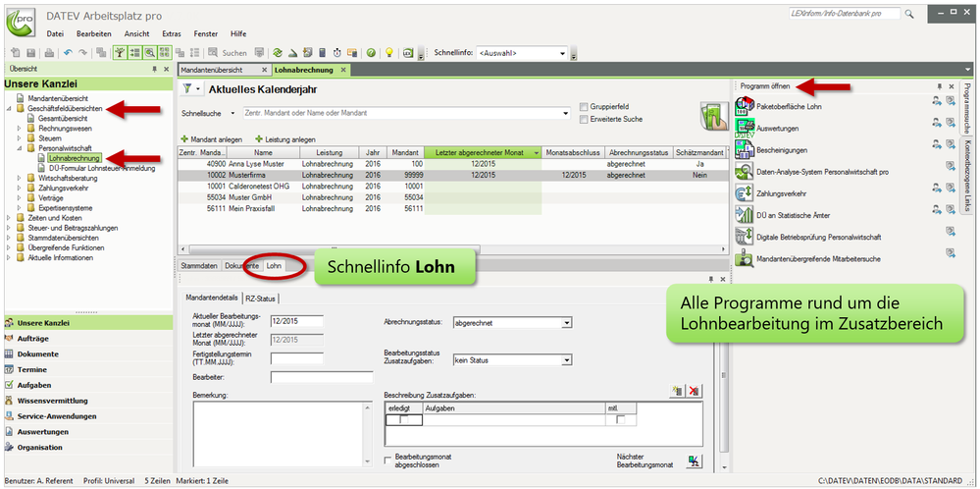Open Bearbeitungsstatus Zusatzaufgaben dropdown

[567, 360]
